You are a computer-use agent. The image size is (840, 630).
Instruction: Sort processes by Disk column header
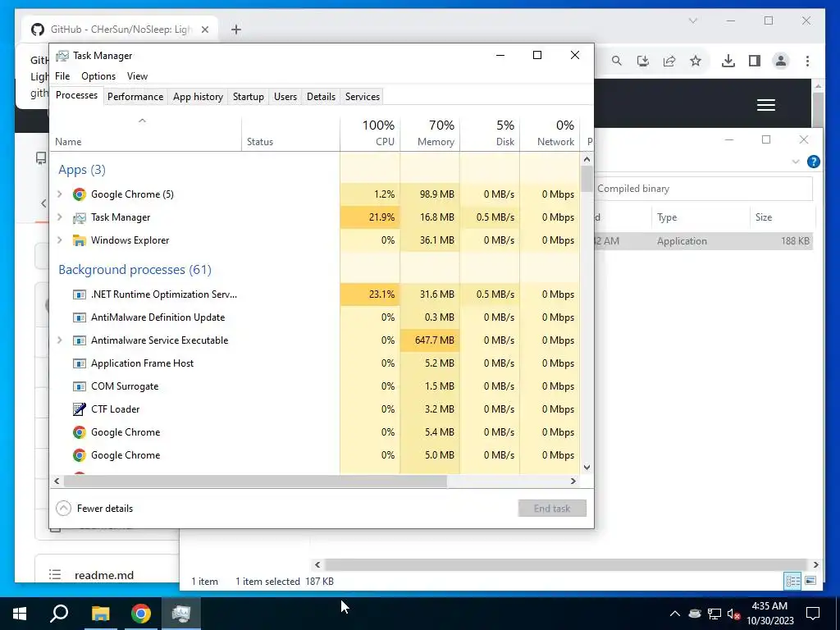click(491, 133)
